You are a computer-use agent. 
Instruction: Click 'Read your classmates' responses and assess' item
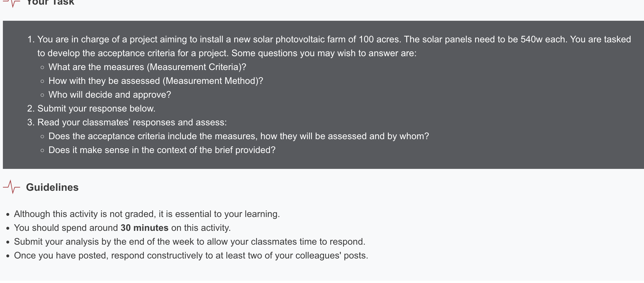(x=132, y=122)
